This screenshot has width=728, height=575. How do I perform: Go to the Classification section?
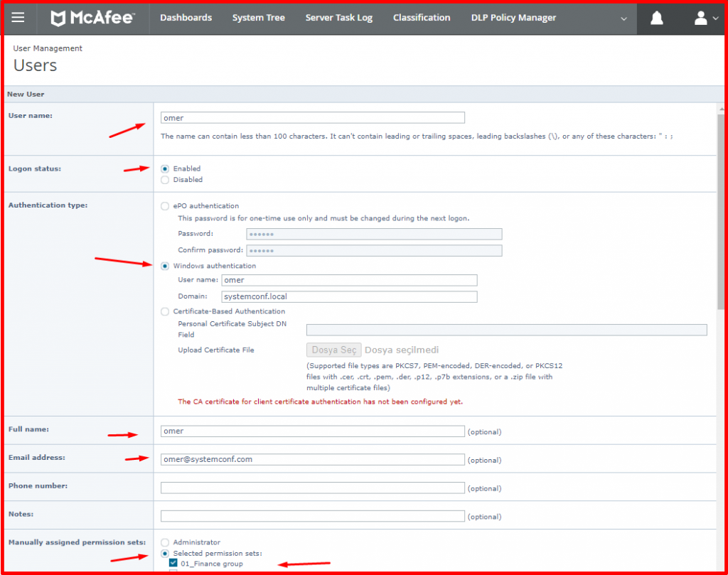[x=422, y=17]
